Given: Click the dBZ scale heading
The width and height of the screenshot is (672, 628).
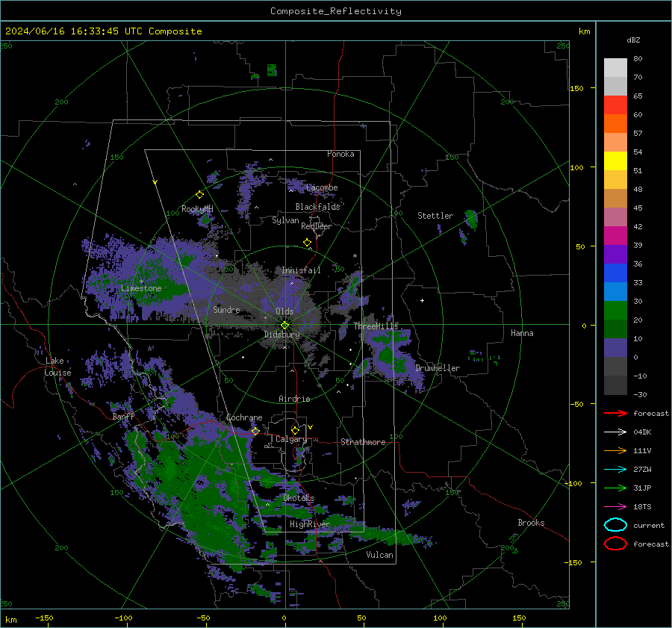Looking at the screenshot, I should click(633, 40).
